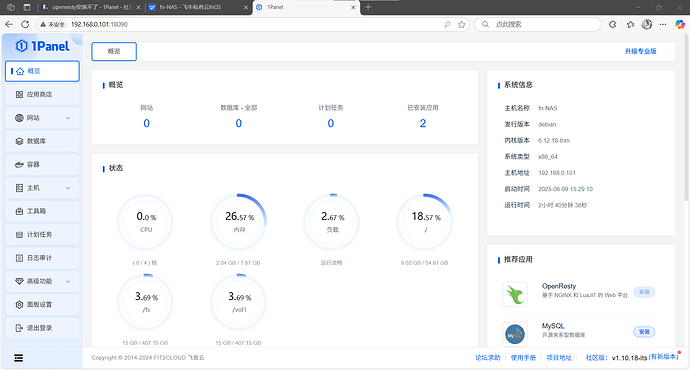Click the CPU usage gauge
Screen dimensions: 690x370
[146, 222]
